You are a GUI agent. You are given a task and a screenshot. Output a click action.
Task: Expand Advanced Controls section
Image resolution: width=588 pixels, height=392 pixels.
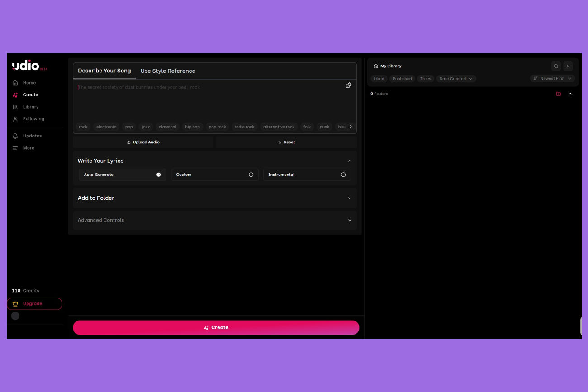pos(214,220)
